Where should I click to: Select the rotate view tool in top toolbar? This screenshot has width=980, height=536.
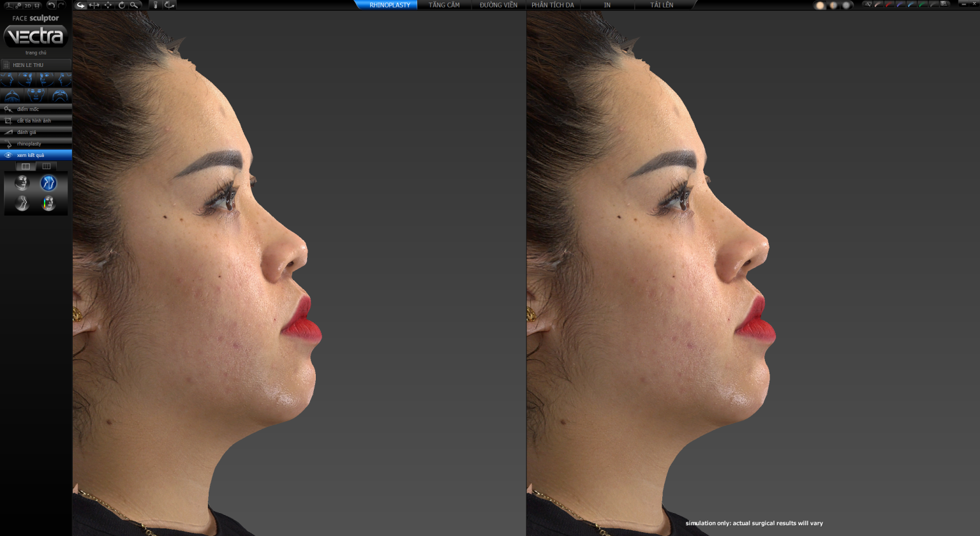[x=121, y=5]
